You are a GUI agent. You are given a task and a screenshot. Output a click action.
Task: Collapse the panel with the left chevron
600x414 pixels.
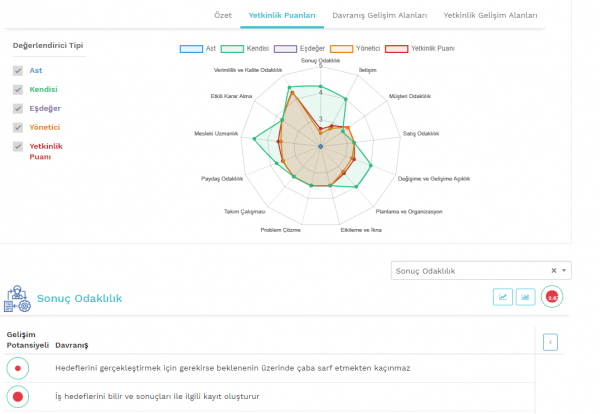click(549, 342)
